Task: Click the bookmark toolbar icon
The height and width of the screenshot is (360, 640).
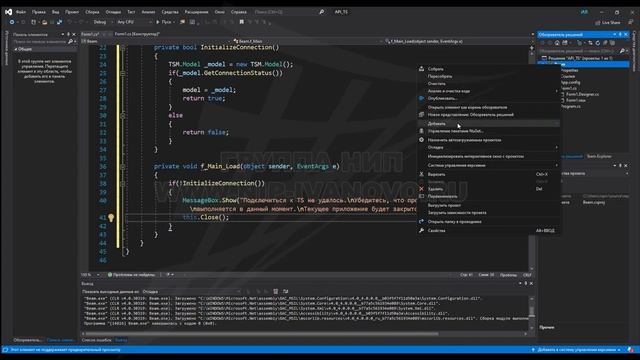Action: click(x=242, y=22)
